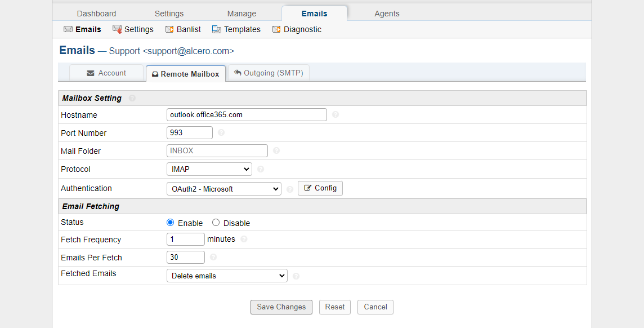Select the Disable status radio button
This screenshot has height=328, width=644.
pyautogui.click(x=216, y=223)
